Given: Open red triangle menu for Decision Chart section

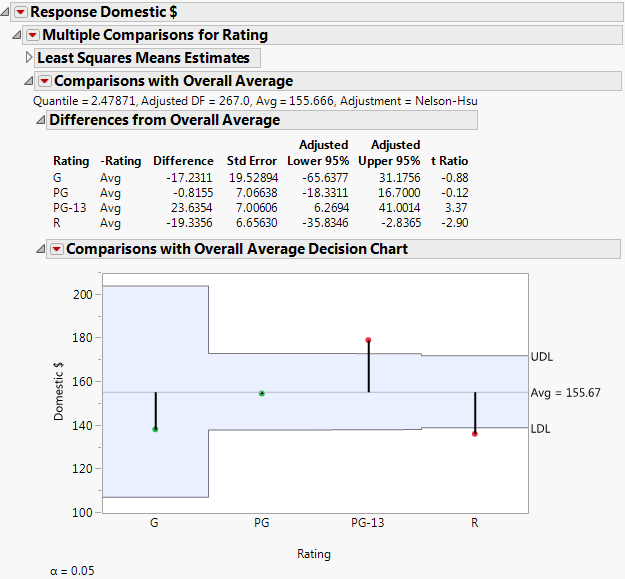Looking at the screenshot, I should 57,249.
